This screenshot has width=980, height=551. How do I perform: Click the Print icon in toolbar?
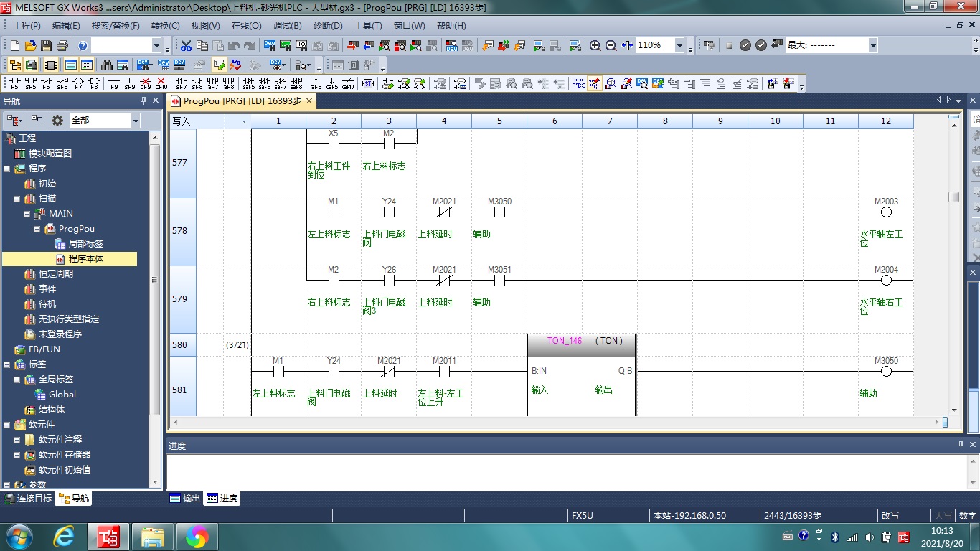62,45
